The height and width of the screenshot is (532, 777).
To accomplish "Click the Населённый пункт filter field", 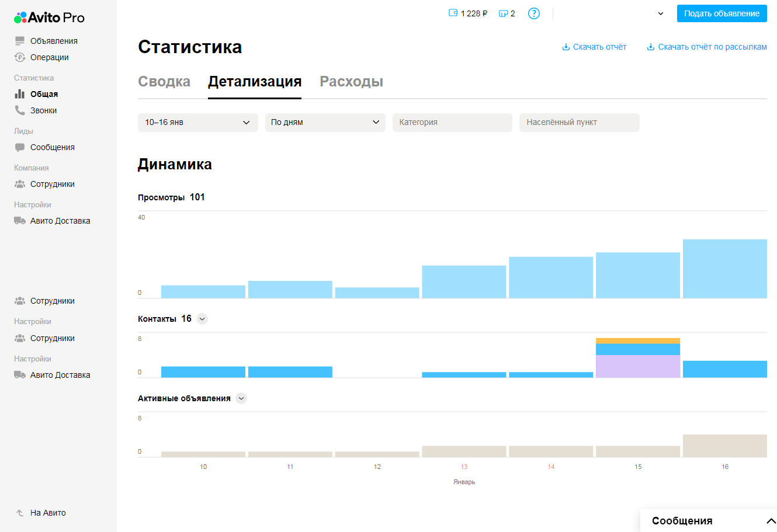I will (x=579, y=122).
